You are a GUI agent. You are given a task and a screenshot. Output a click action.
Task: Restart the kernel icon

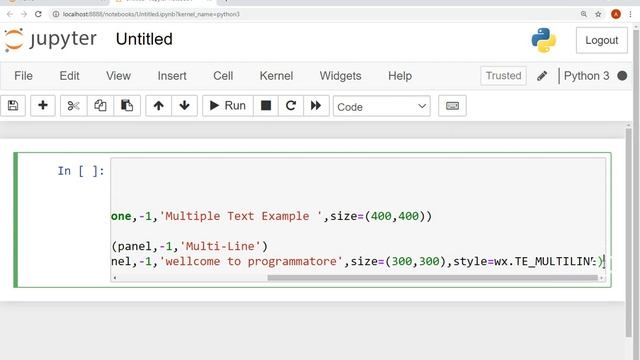pyautogui.click(x=291, y=106)
